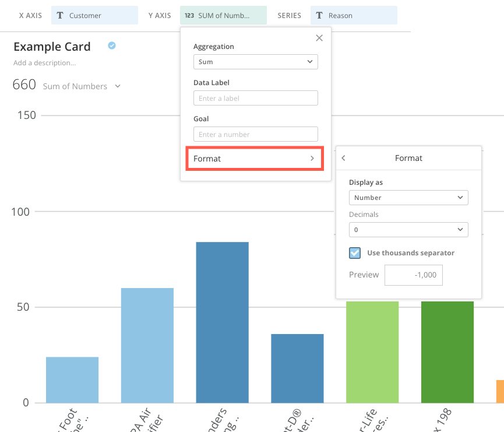
Task: Select the tallest dark blue bar
Action: coord(222,321)
